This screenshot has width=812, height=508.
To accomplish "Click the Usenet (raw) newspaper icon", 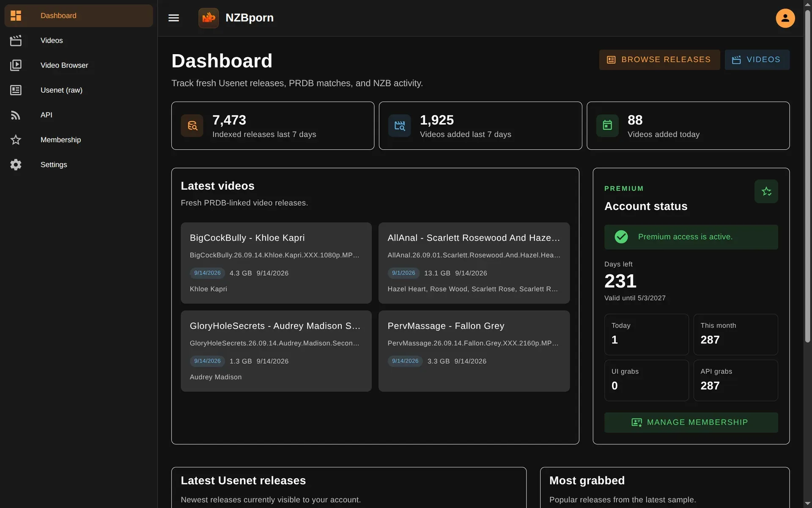I will 16,90.
